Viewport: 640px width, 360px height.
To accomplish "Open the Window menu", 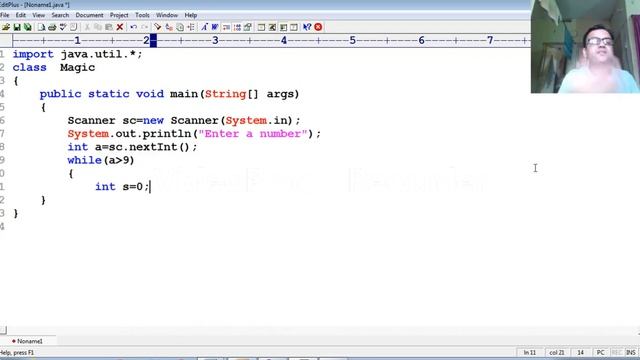I will (x=167, y=15).
